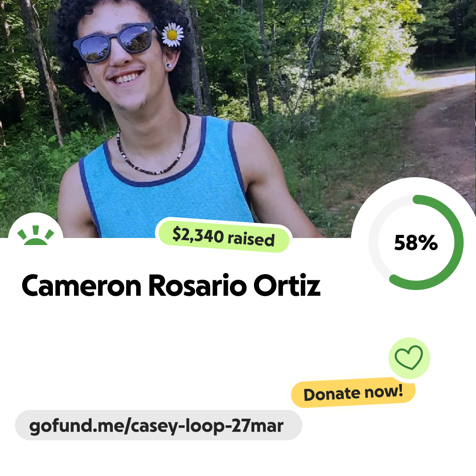The height and width of the screenshot is (476, 476).
Task: Click the smiling mouth in the photo
Action: [126, 77]
